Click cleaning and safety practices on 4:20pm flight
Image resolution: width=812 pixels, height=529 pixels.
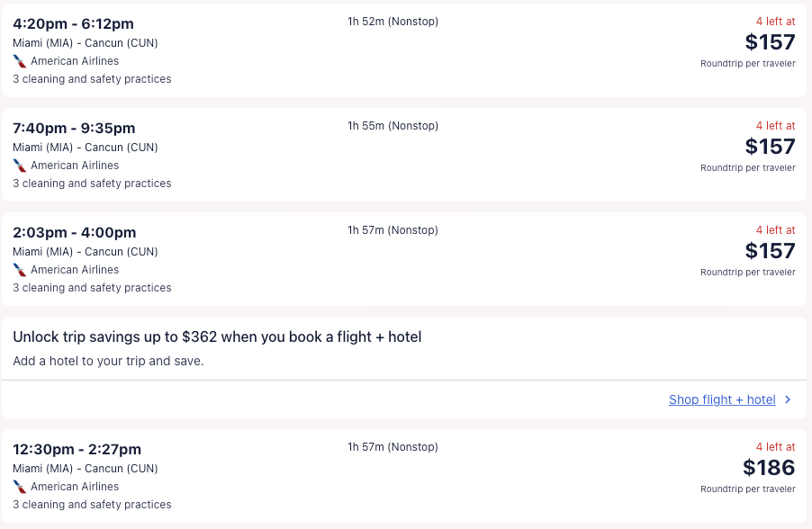coord(92,79)
